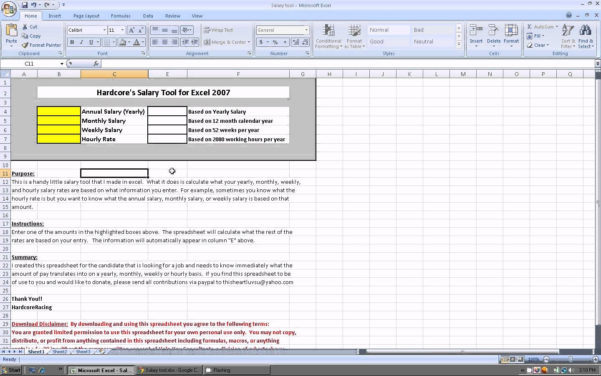Open Format as Table gallery
Screen dimensions: 601x376
click(354, 36)
